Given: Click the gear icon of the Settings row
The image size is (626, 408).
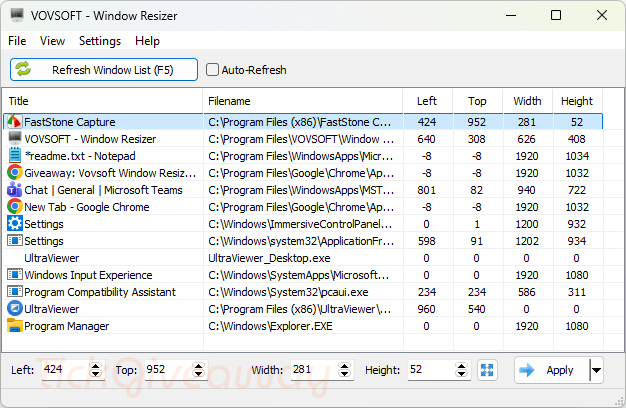Looking at the screenshot, I should tap(14, 224).
